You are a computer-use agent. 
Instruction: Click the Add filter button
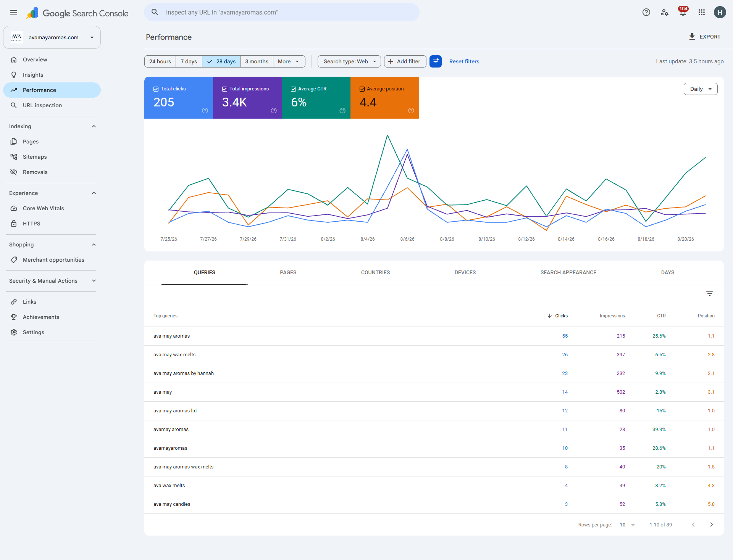coord(405,61)
